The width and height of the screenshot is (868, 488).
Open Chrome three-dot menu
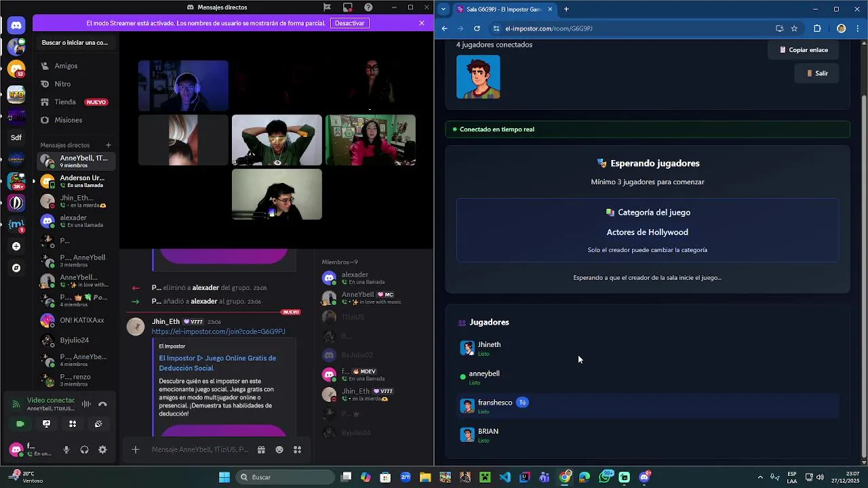coord(858,28)
